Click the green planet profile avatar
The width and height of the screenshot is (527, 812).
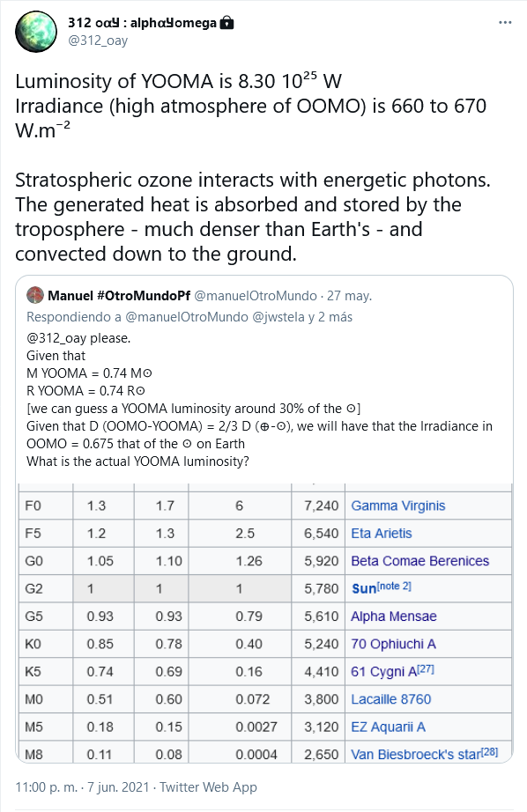tap(36, 31)
